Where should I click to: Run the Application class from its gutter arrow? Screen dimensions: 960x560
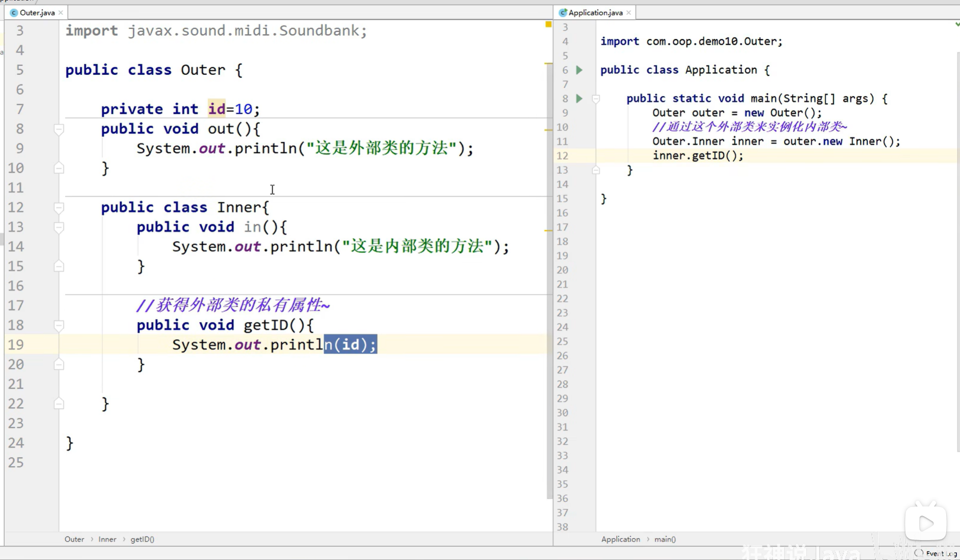click(x=579, y=70)
